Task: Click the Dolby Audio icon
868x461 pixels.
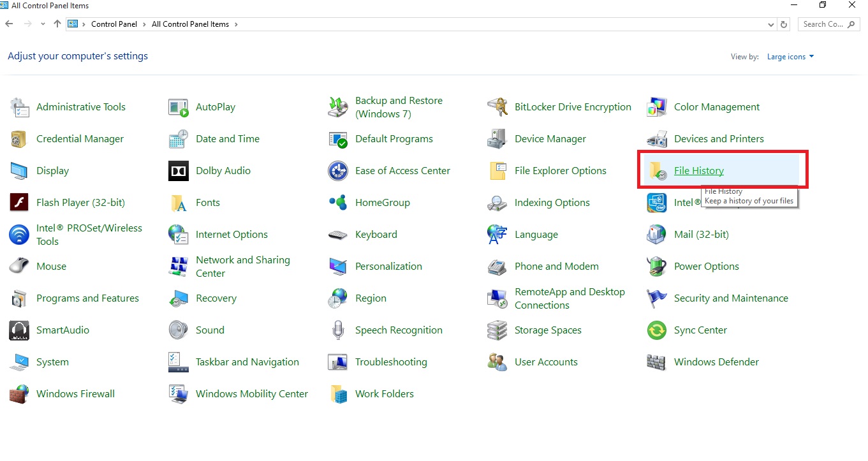Action: (x=179, y=171)
